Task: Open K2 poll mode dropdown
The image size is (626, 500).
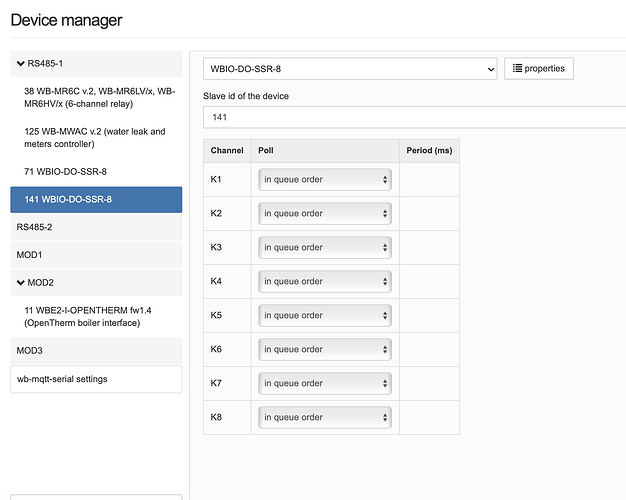Action: click(x=325, y=213)
